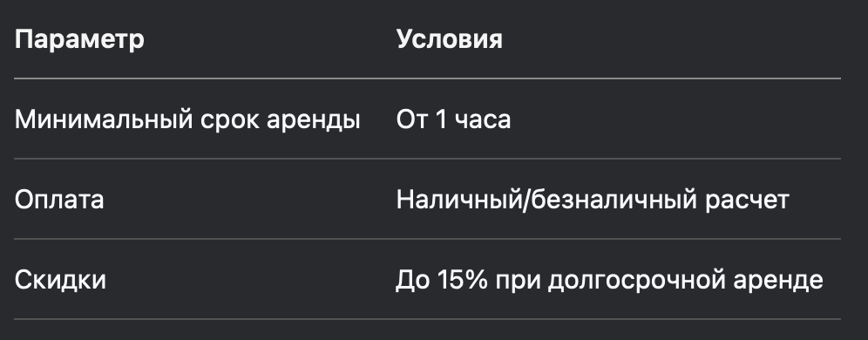
Task: Click the word аренде in Скидки row
Action: coord(777,282)
